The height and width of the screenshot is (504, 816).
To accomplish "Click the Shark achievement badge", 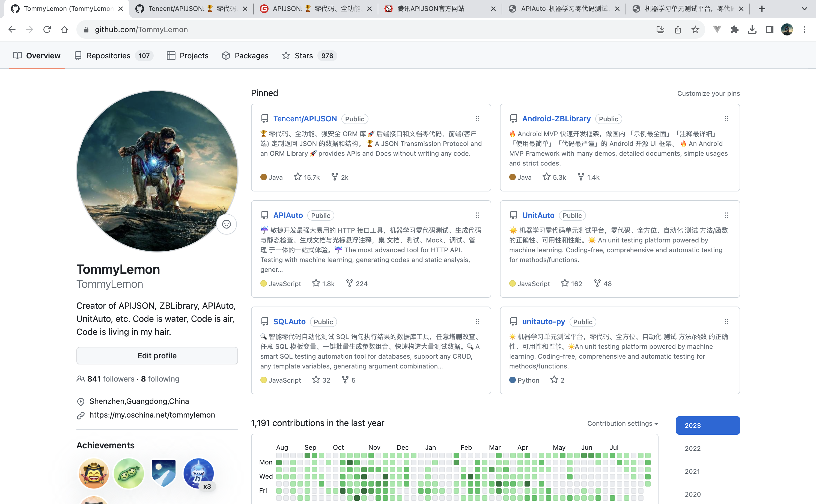I will click(198, 473).
